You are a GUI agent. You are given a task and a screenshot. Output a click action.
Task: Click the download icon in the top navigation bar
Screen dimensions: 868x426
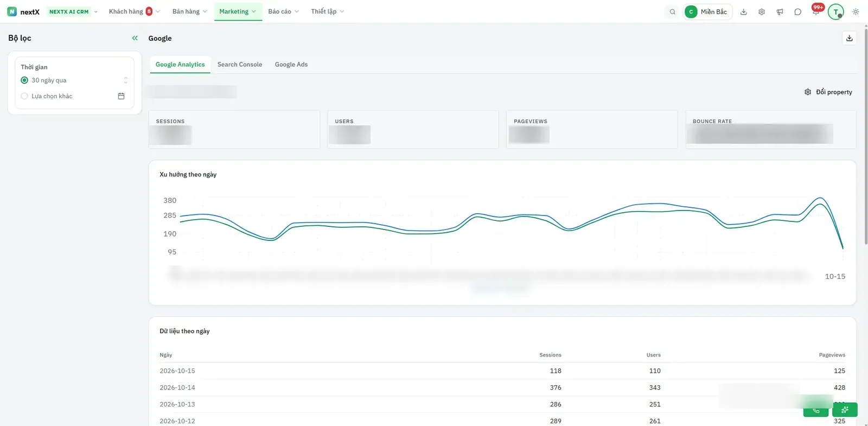click(x=744, y=11)
